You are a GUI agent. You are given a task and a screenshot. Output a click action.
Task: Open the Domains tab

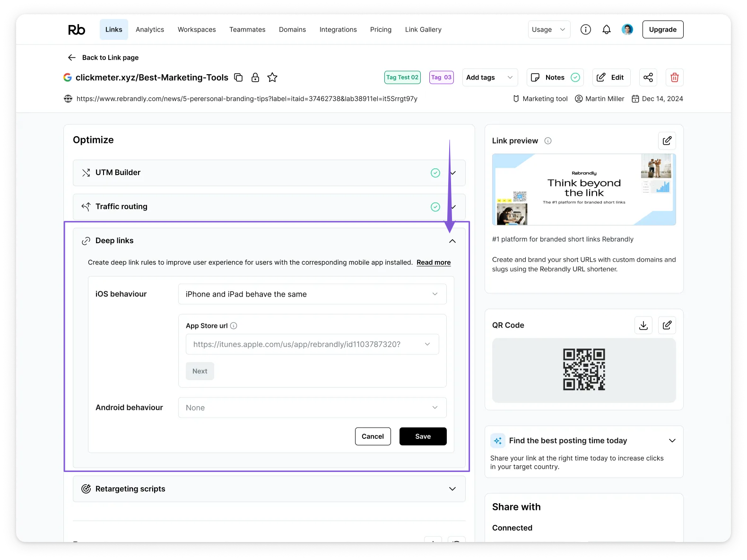(292, 29)
